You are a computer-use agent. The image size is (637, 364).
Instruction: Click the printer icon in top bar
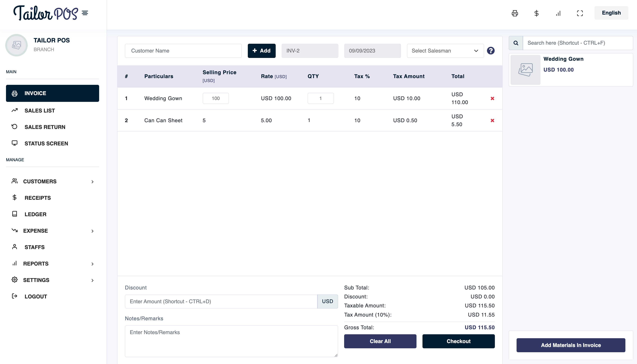(515, 13)
